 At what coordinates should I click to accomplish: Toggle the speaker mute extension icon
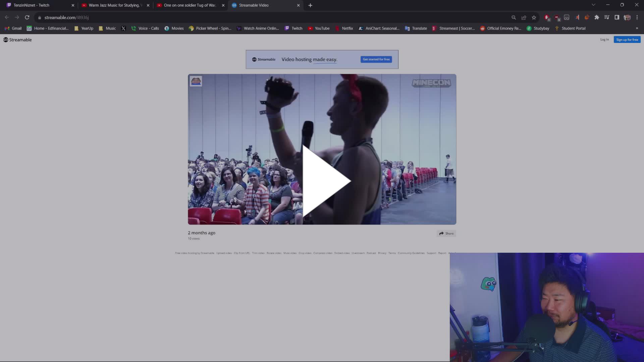point(577,17)
